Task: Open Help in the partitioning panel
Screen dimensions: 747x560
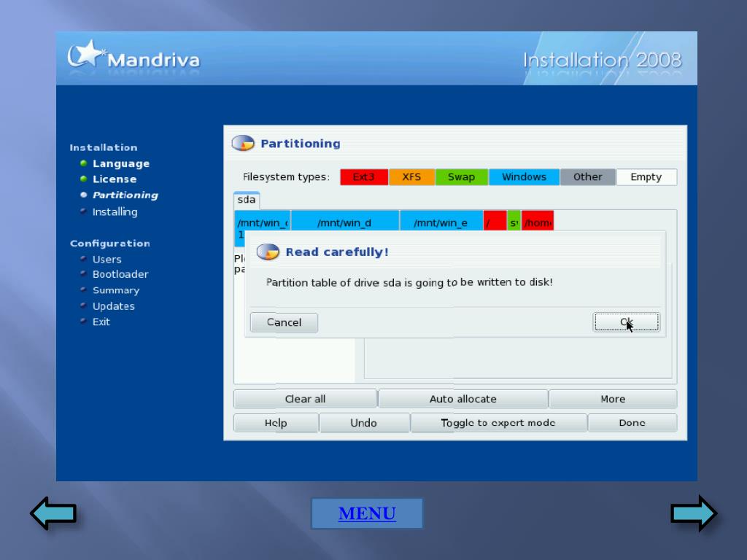Action: pyautogui.click(x=276, y=423)
